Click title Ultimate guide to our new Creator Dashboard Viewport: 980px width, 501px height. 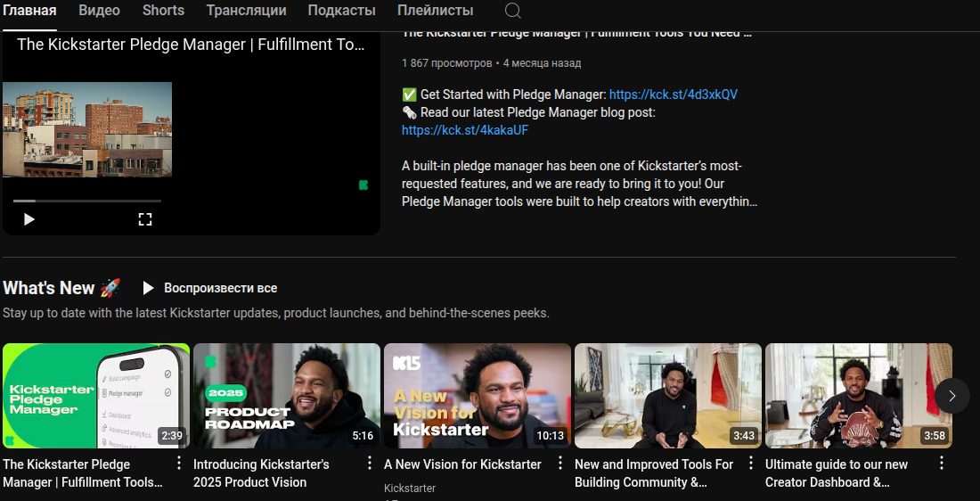837,473
